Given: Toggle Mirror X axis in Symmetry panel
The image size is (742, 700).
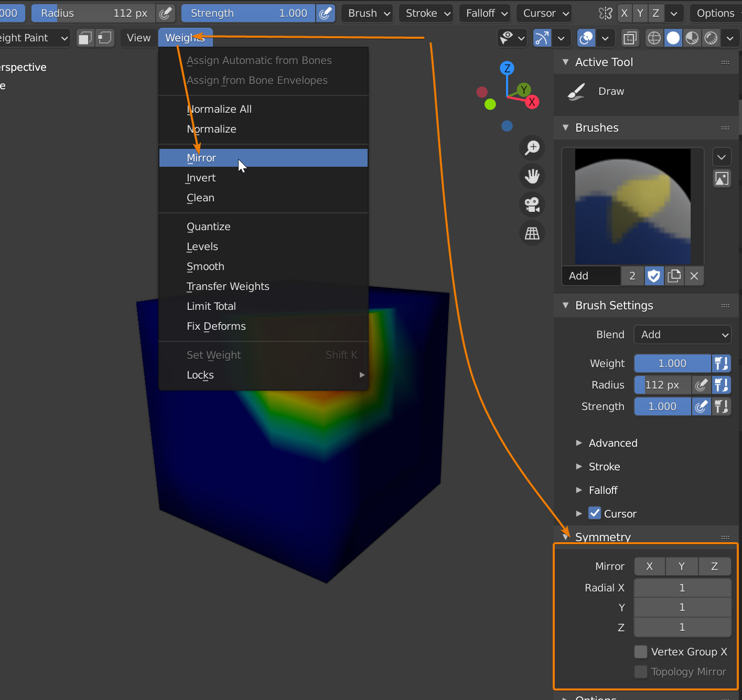Looking at the screenshot, I should pyautogui.click(x=649, y=566).
